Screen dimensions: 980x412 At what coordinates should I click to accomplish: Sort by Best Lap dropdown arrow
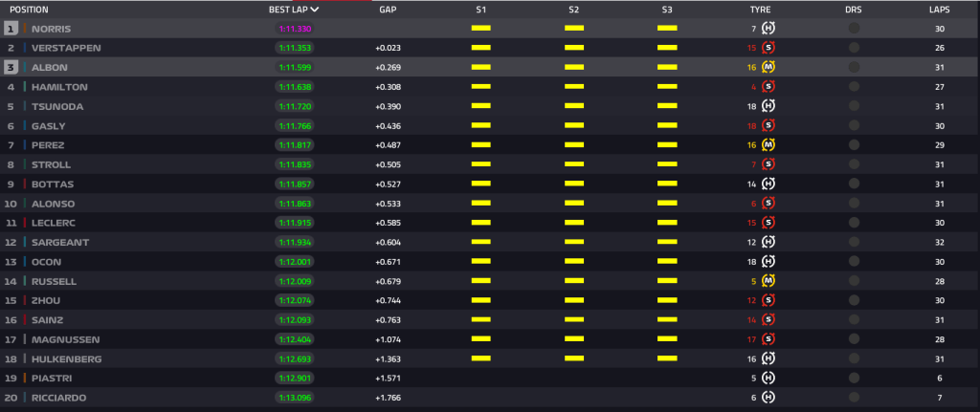coord(314,10)
